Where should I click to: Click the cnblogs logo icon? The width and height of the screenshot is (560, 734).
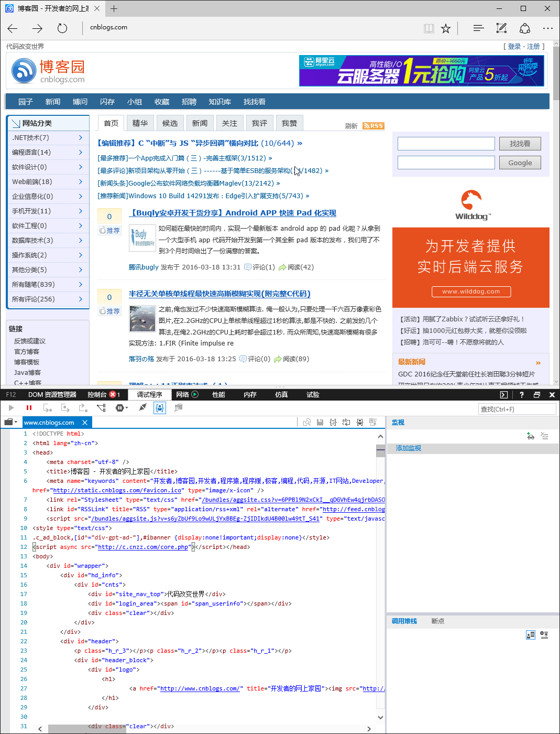(24, 71)
